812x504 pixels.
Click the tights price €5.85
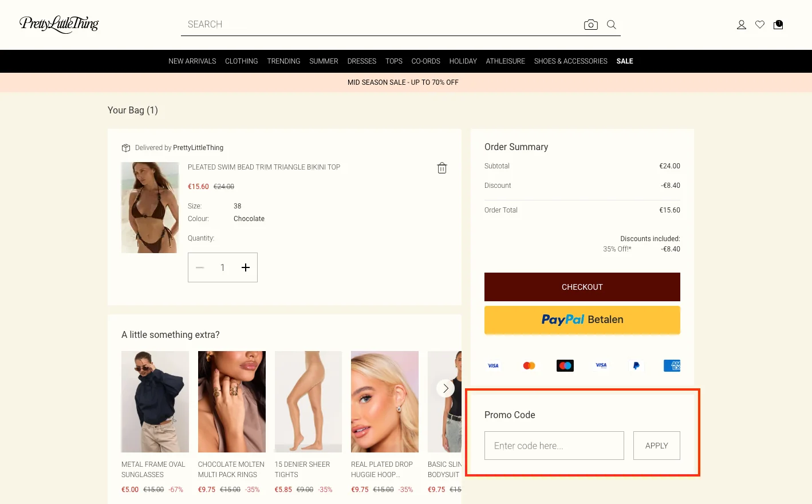click(283, 490)
